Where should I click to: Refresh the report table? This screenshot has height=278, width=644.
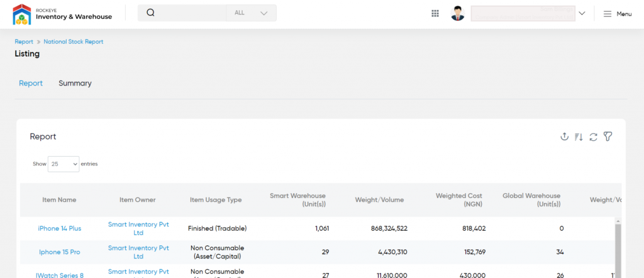point(593,136)
